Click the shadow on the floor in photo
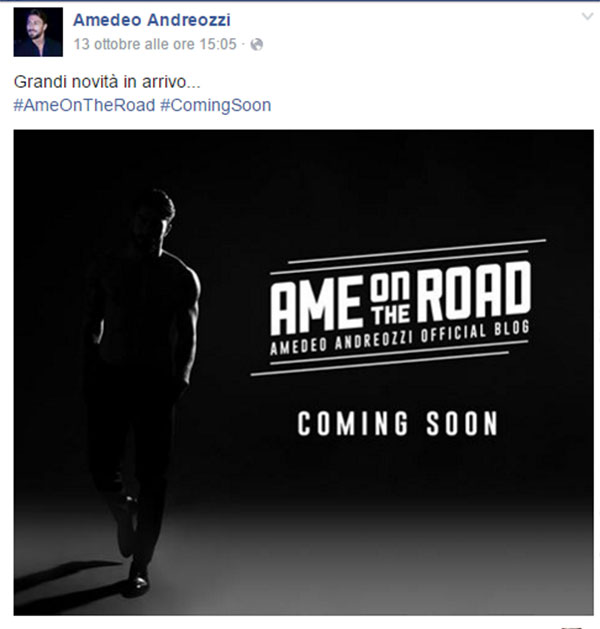The width and height of the screenshot is (600, 629). click(70, 582)
